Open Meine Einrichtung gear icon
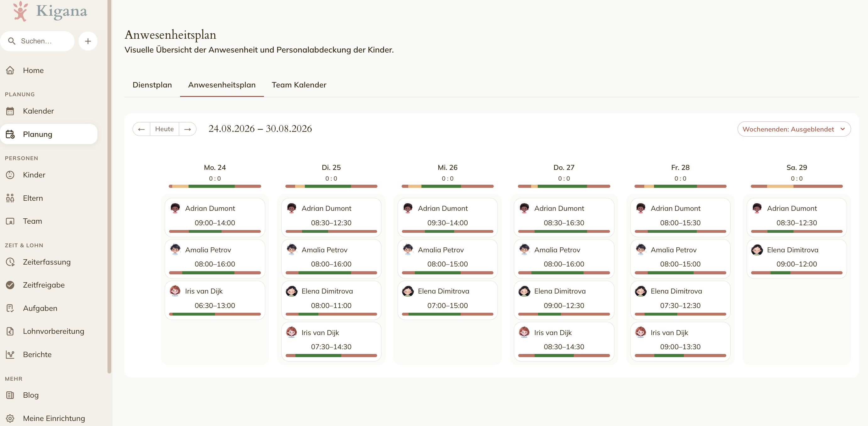This screenshot has width=868, height=426. [10, 418]
